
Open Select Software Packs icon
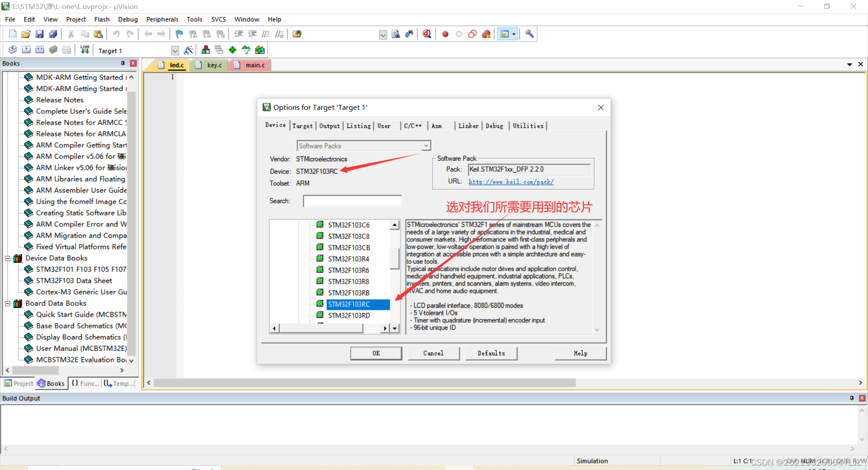[x=246, y=50]
